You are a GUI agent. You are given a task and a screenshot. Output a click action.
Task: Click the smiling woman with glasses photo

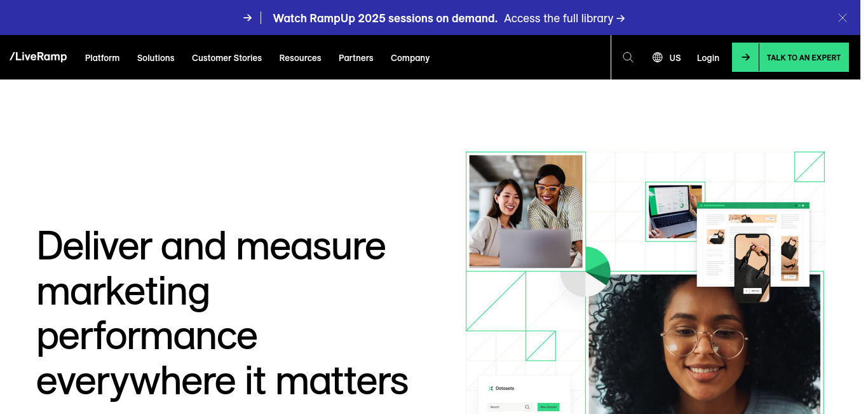(x=704, y=344)
